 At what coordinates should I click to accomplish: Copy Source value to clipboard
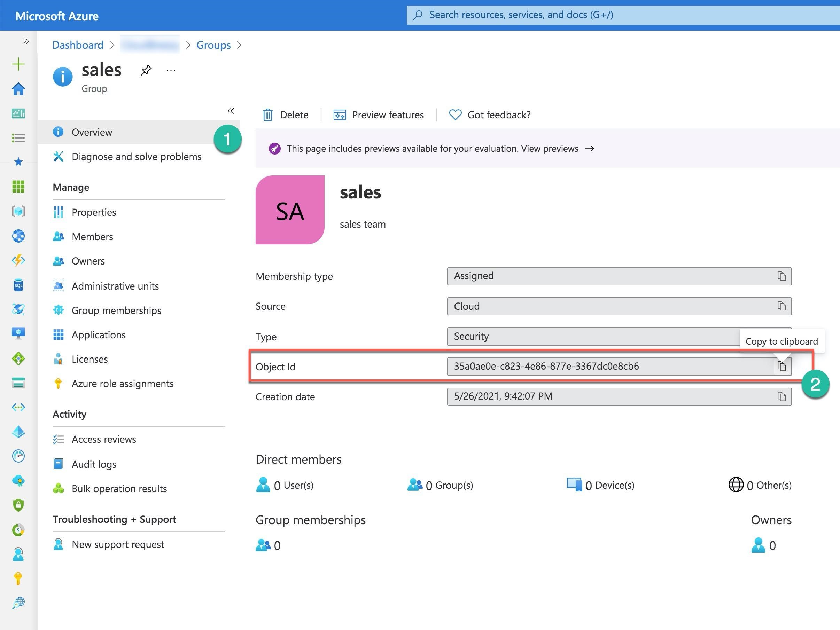781,306
